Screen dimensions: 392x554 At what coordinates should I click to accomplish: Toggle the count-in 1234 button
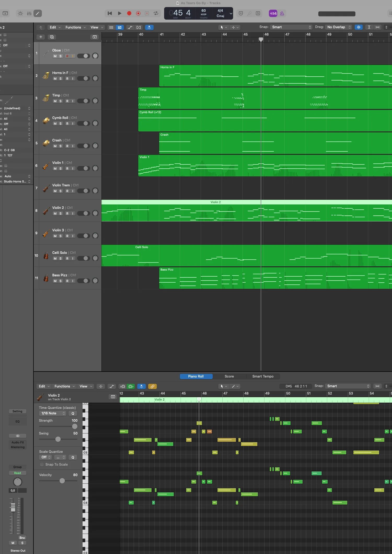[x=273, y=13]
